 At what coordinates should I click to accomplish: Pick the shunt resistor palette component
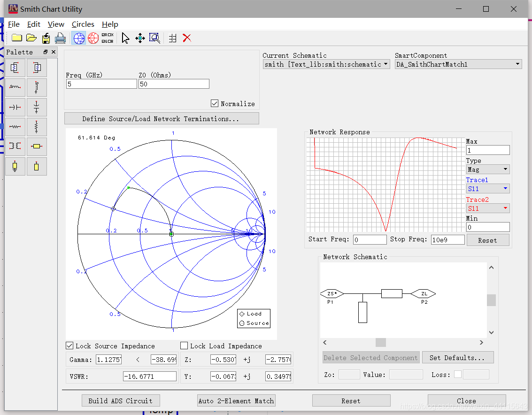37,127
